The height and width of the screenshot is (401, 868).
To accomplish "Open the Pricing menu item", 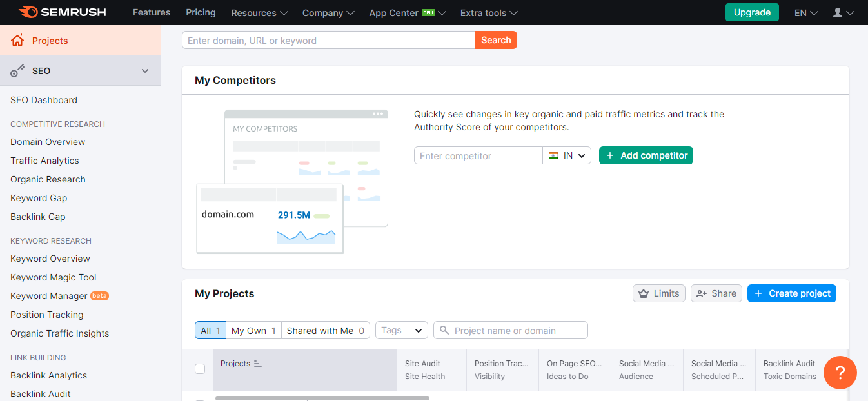I will click(201, 12).
